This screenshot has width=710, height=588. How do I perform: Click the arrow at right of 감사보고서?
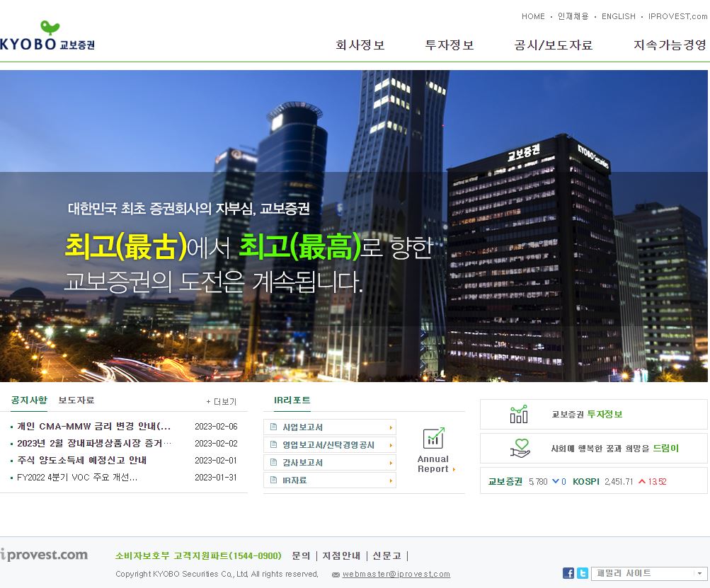390,463
